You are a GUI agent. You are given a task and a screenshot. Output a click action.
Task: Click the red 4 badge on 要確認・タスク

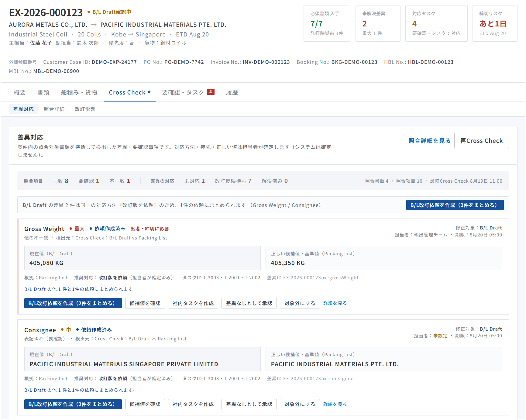pyautogui.click(x=211, y=92)
